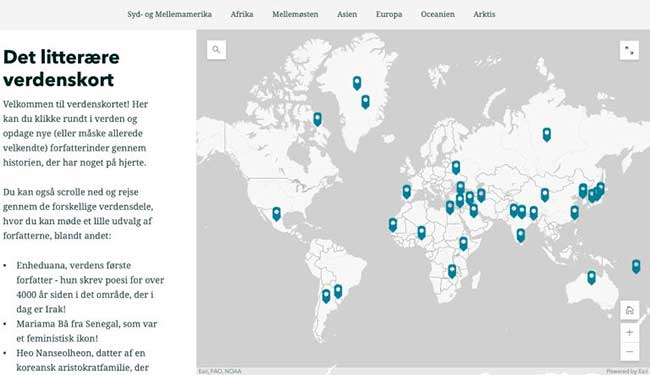Open Syd- og Mellemamerika section
This screenshot has width=650, height=375.
tap(170, 14)
